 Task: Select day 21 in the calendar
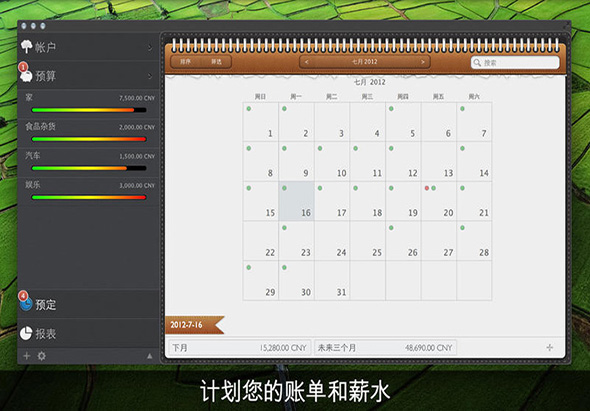click(474, 201)
